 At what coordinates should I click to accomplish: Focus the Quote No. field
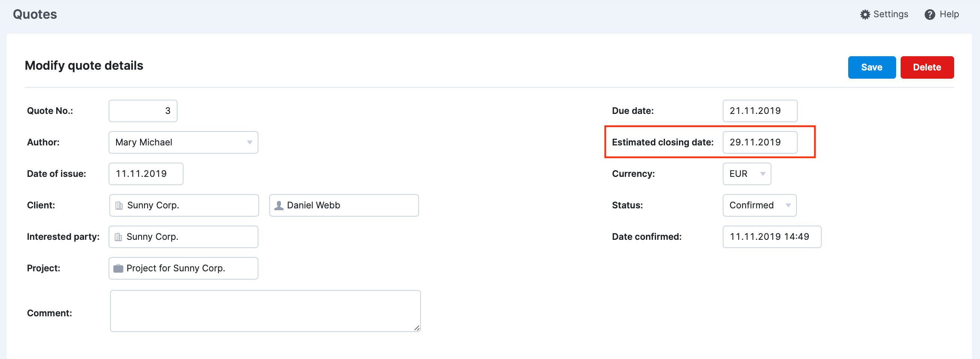(x=143, y=111)
